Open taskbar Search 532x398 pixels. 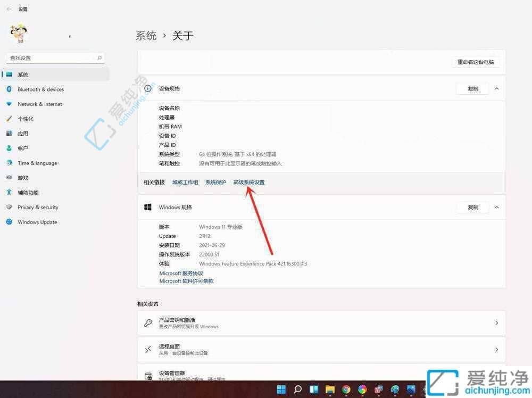(x=297, y=389)
